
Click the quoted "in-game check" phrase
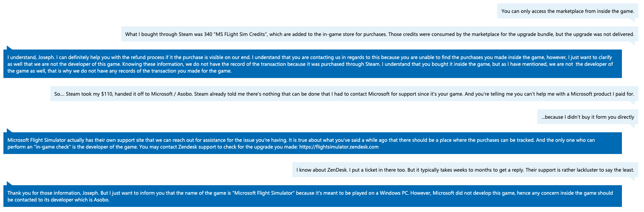49,147
